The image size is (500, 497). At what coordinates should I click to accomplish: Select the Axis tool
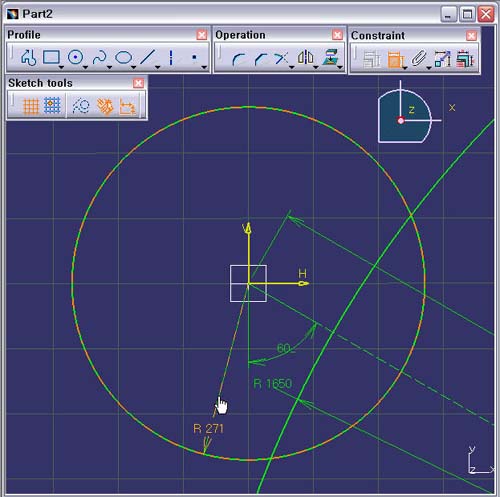(171, 58)
